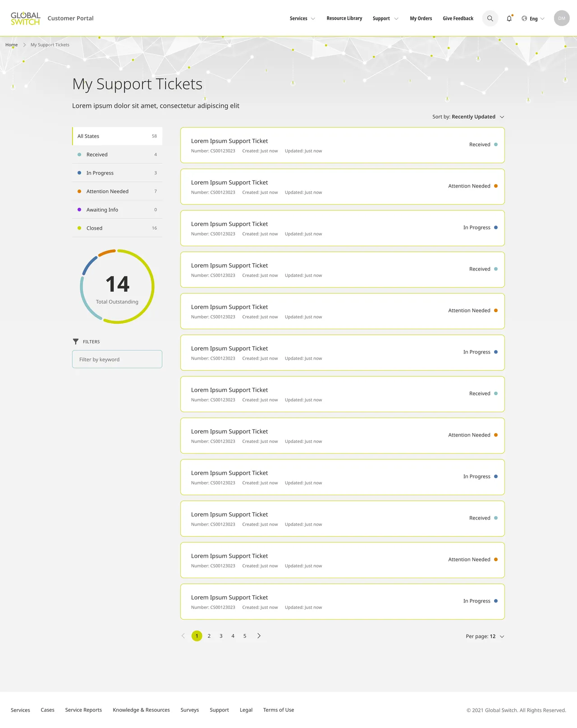
Task: Click the globe language icon
Action: 524,18
